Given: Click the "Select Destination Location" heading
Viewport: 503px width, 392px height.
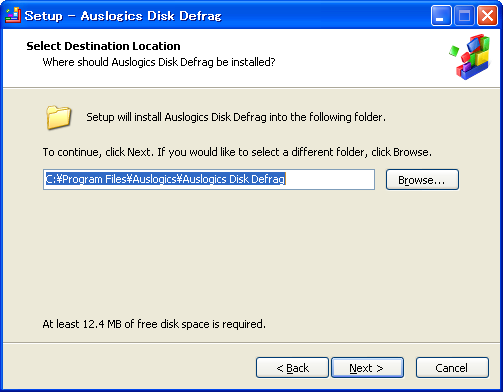Looking at the screenshot, I should pos(103,46).
